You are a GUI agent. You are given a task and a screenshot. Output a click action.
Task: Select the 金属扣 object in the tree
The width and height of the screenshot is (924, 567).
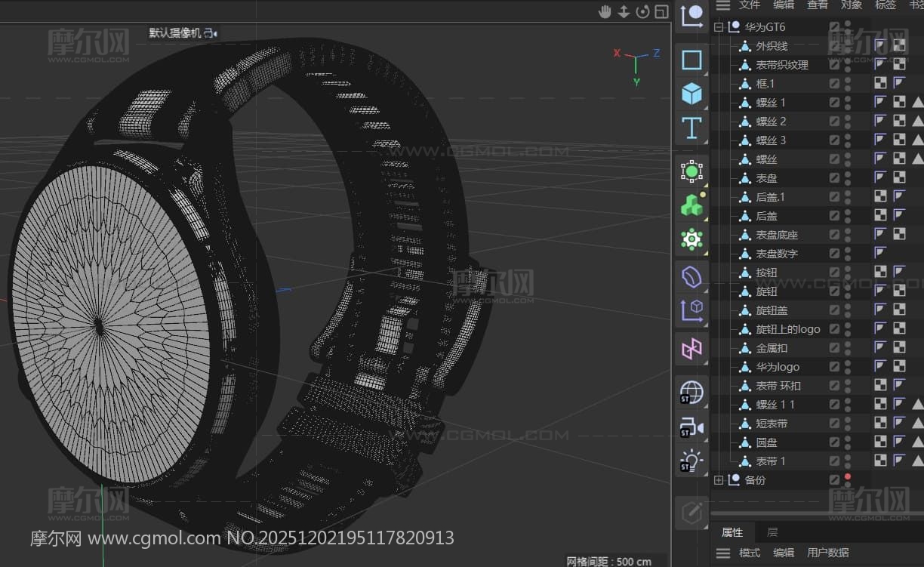(772, 348)
